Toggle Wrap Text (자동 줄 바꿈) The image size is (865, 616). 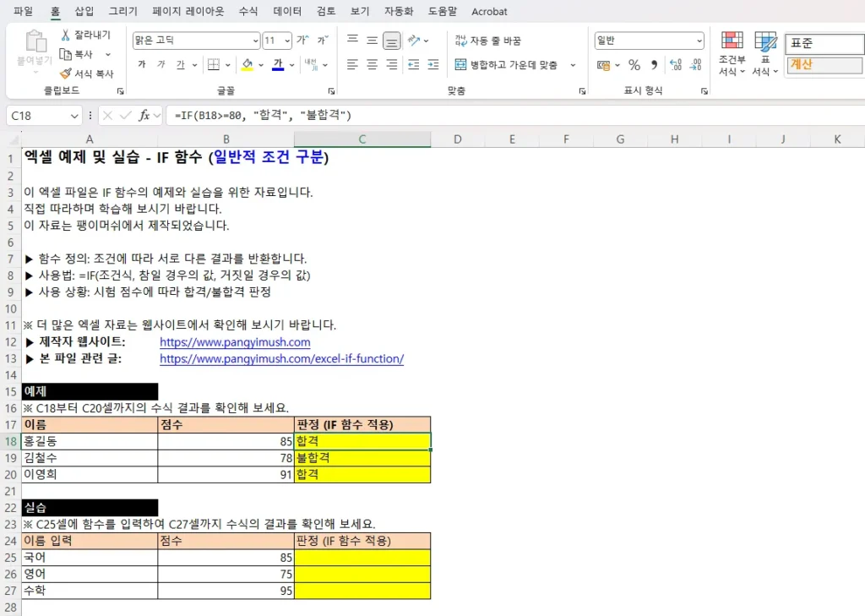click(487, 41)
